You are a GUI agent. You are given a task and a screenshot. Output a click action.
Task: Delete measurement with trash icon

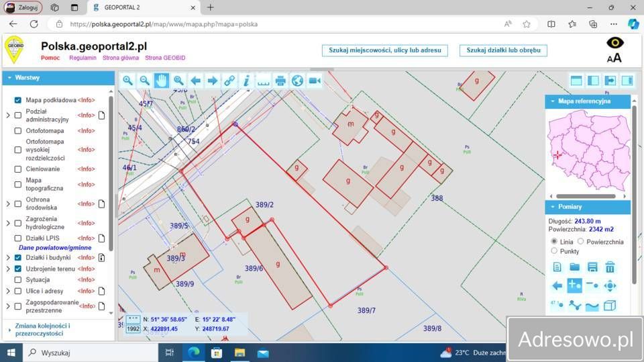pyautogui.click(x=610, y=267)
